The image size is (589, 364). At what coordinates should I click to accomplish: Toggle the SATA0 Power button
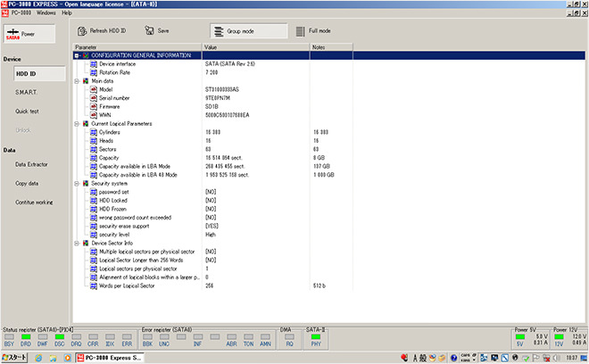pos(29,34)
